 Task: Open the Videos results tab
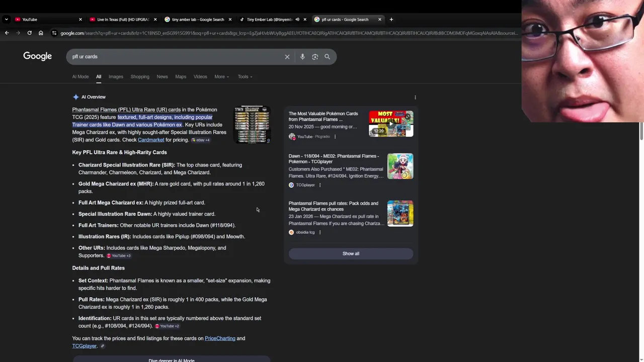tap(200, 77)
